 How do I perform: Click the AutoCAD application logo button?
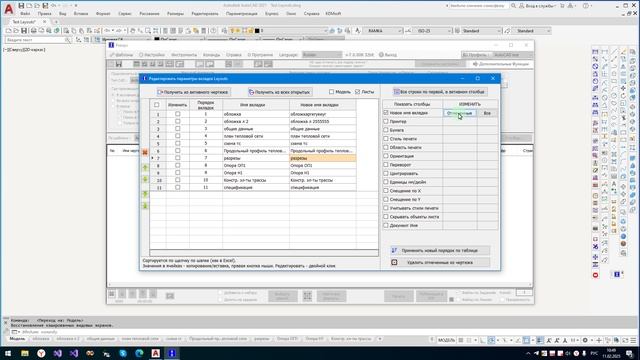[9, 9]
